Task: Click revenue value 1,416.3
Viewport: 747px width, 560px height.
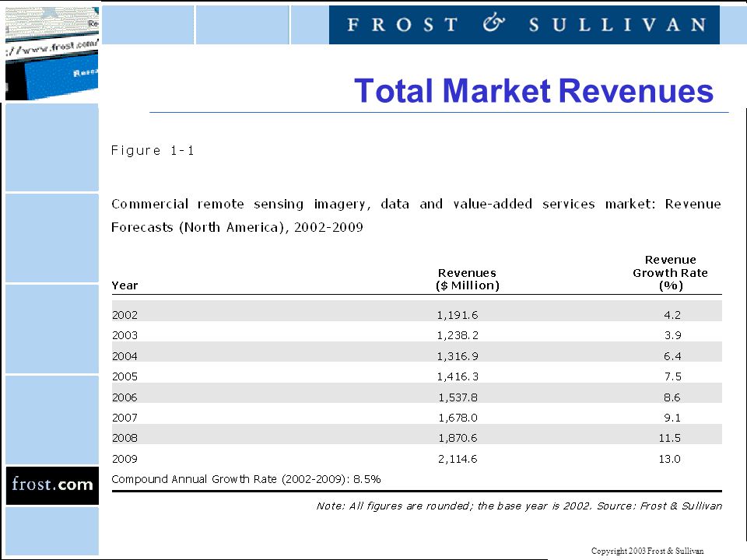Action: tap(458, 376)
